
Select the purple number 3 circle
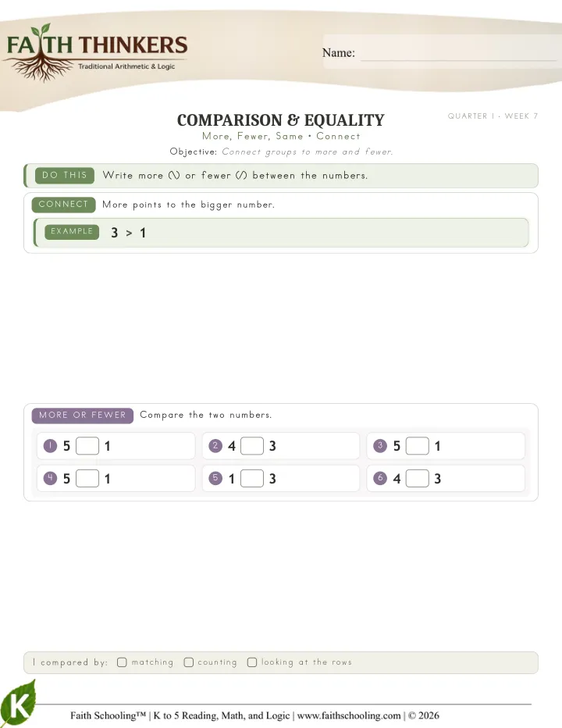tap(380, 446)
